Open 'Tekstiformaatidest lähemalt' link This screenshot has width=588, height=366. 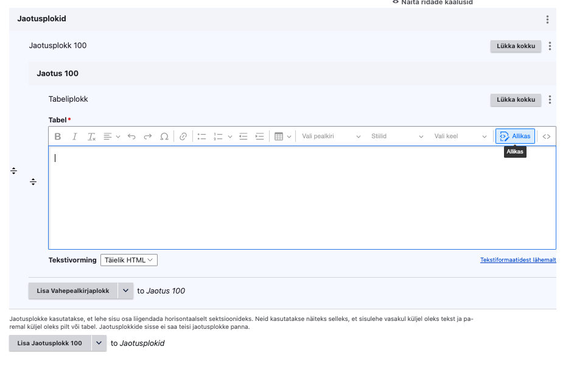(x=517, y=260)
